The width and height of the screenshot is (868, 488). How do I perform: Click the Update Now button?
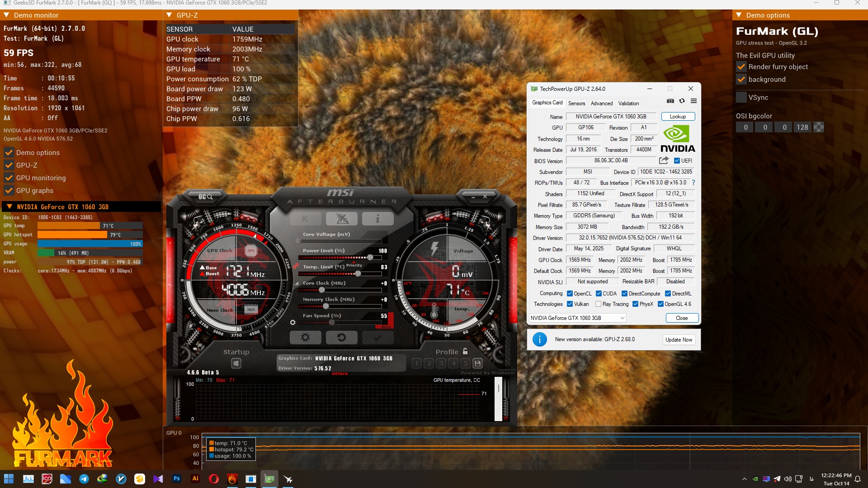coord(679,340)
